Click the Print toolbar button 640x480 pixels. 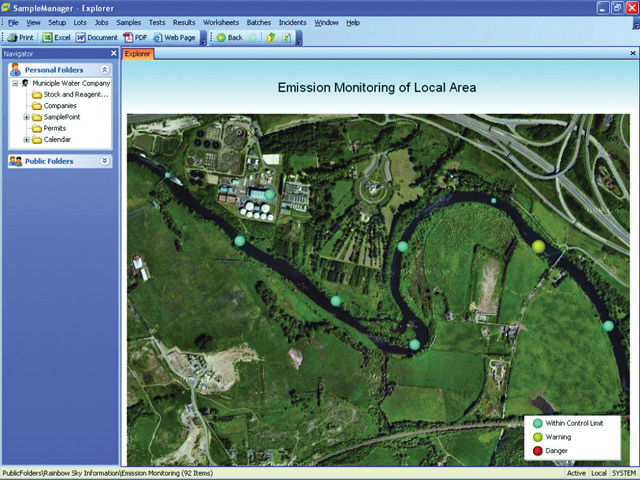pyautogui.click(x=20, y=37)
